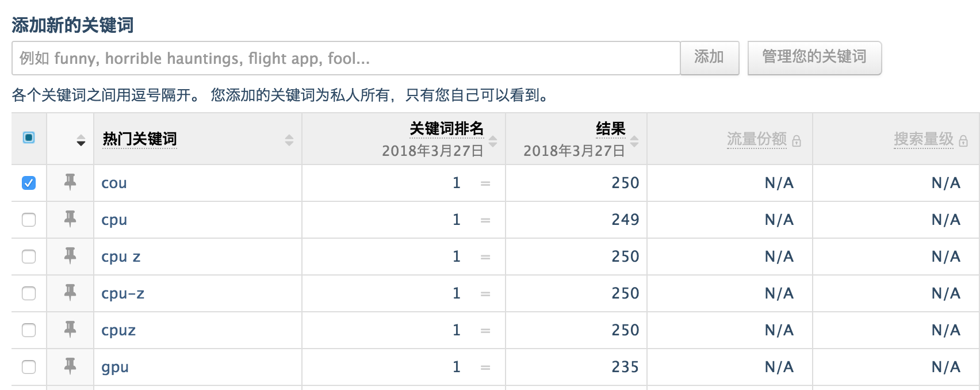The height and width of the screenshot is (390, 980).
Task: Pin the keyword gpu using its pin icon
Action: [70, 366]
